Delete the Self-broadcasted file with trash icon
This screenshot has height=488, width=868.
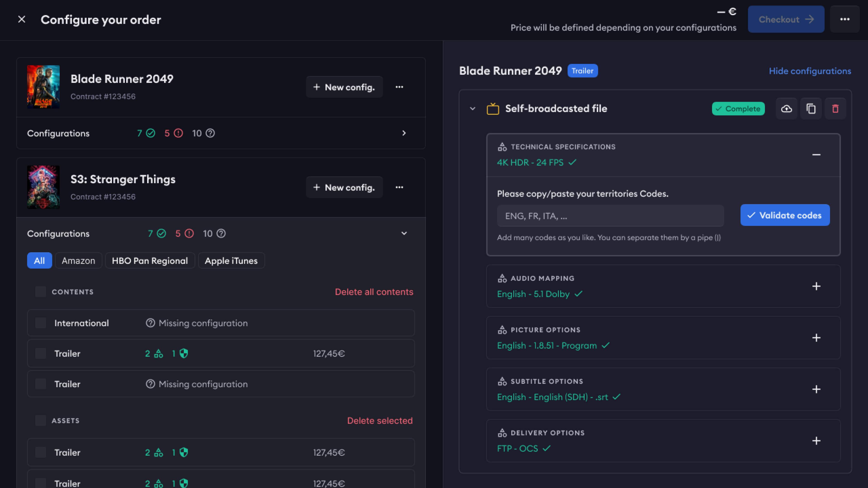pos(835,109)
